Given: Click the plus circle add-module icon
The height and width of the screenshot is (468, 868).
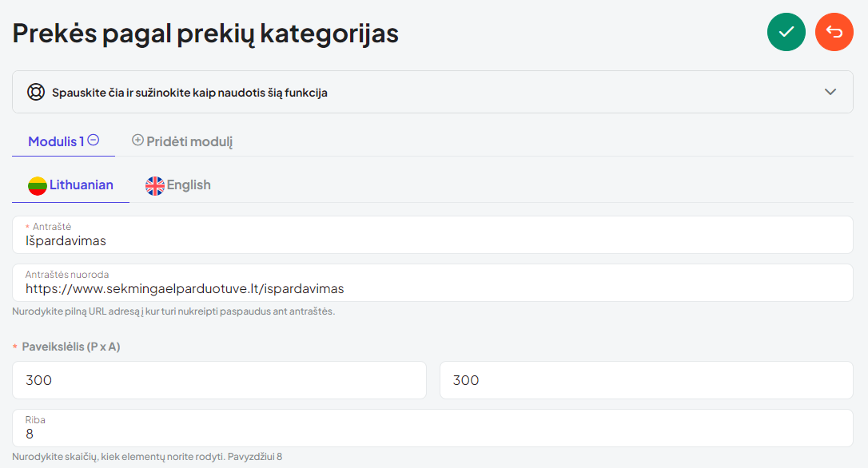Looking at the screenshot, I should [x=137, y=141].
